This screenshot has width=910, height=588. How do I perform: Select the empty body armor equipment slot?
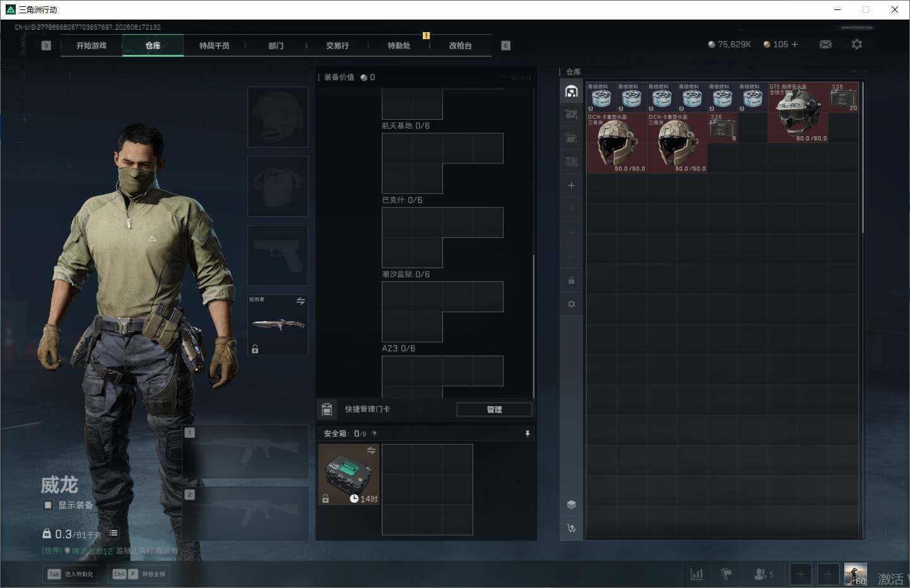[278, 187]
